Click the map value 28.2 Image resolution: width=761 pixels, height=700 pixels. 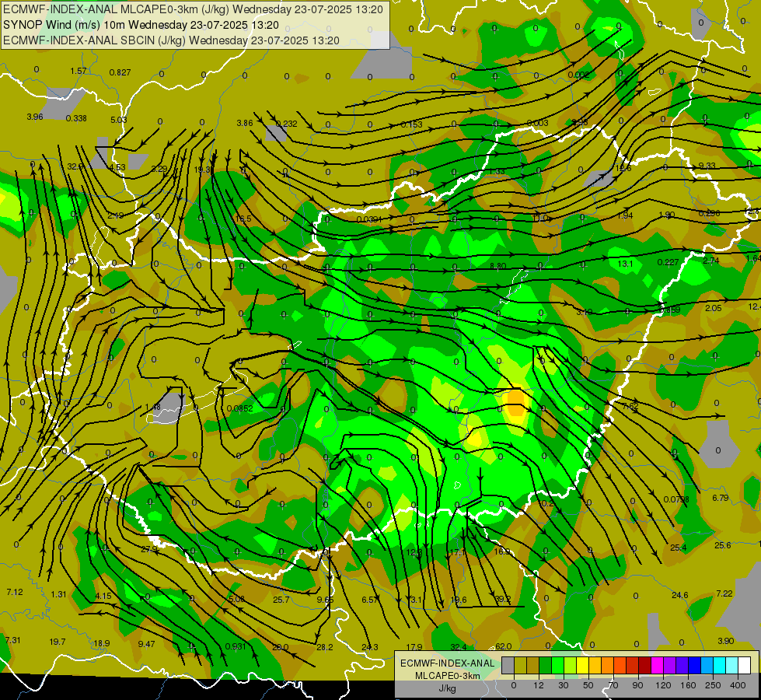click(325, 647)
